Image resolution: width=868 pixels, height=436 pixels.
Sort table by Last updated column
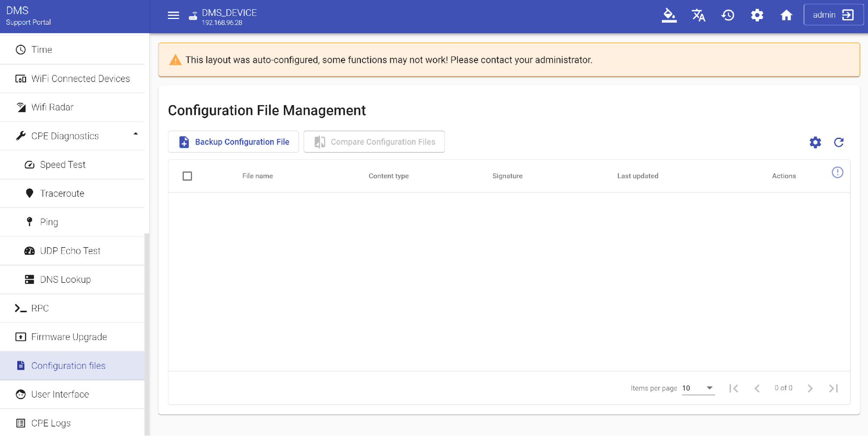(637, 176)
